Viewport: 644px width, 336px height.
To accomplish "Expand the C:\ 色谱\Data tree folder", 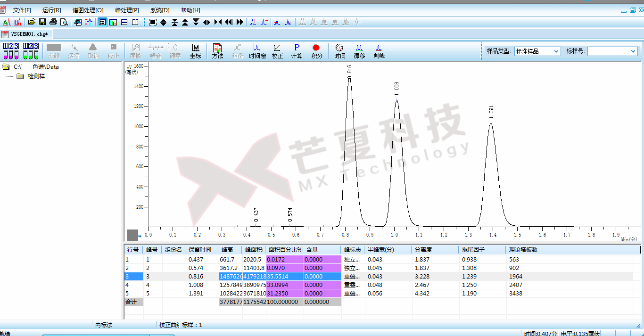I will tap(31, 67).
